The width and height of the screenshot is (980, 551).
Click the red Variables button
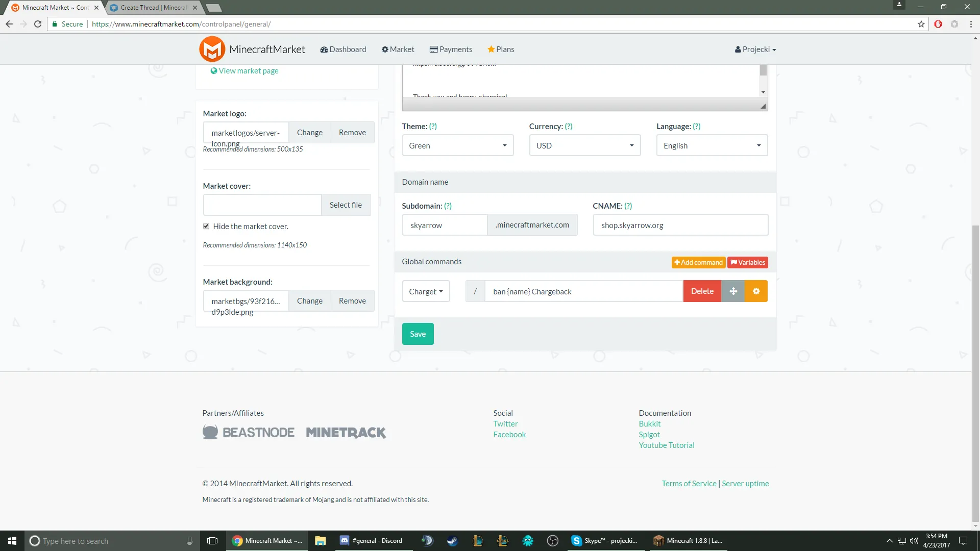(748, 262)
